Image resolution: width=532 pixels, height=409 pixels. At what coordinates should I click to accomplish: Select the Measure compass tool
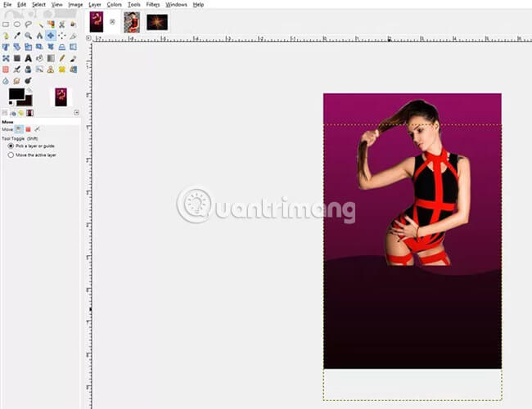[x=40, y=36]
